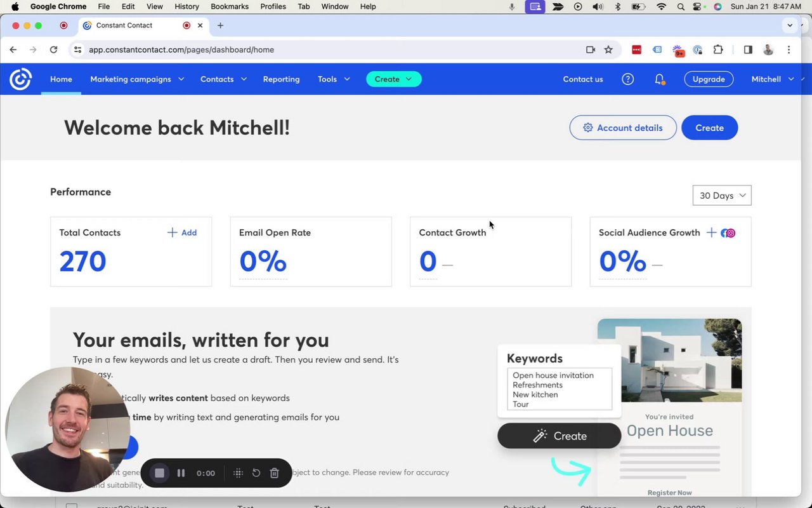Viewport: 812px width, 508px height.
Task: Click the Instagram icon in Social Audience Growth
Action: [x=731, y=233]
